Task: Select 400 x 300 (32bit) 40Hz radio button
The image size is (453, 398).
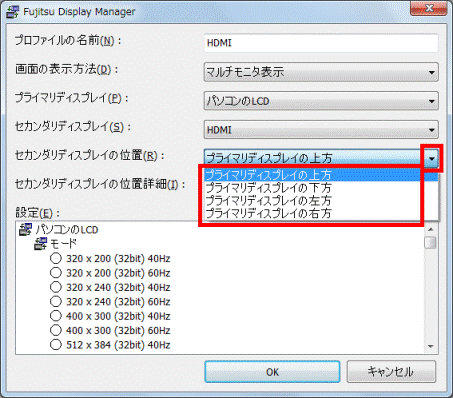Action: (56, 316)
